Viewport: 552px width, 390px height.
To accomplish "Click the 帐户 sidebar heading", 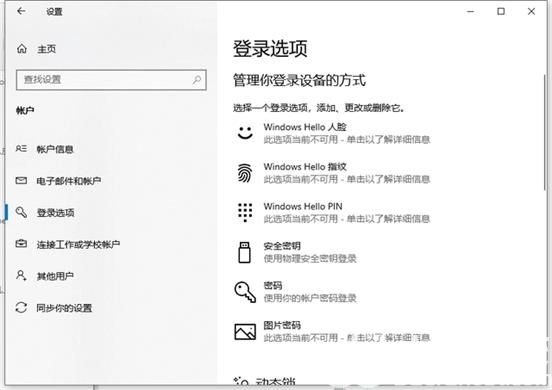I will [25, 111].
